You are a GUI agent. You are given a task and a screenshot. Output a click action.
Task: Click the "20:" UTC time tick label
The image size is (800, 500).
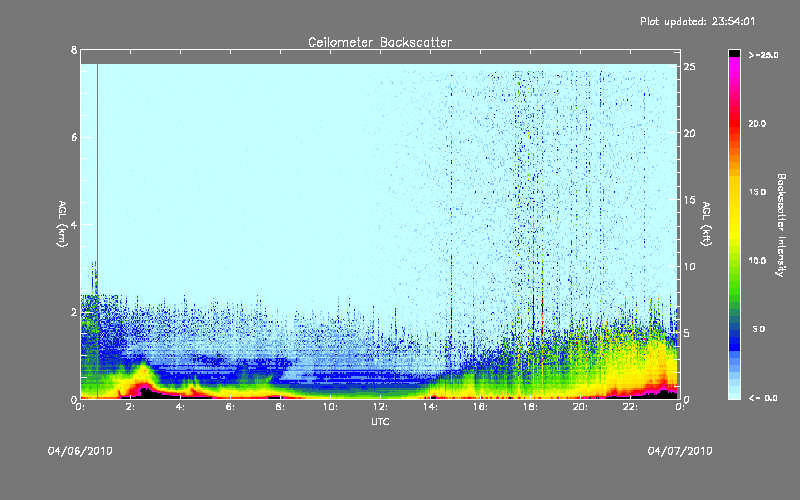tap(580, 407)
